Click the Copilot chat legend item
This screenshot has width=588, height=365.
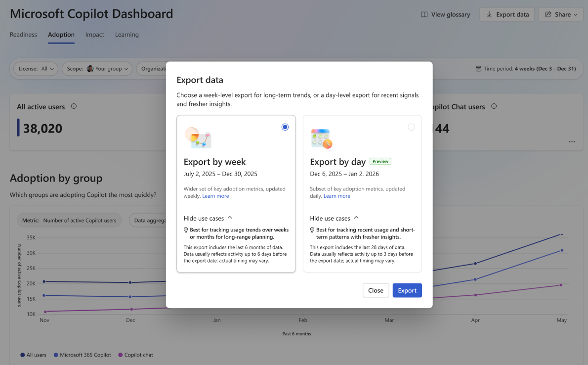(136, 355)
